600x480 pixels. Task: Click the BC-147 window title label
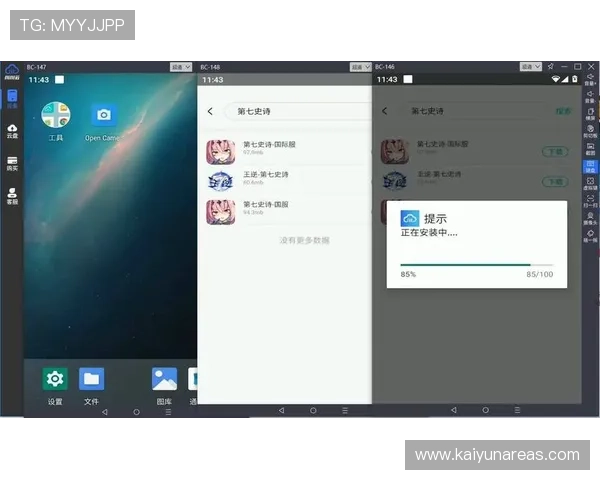click(36, 67)
